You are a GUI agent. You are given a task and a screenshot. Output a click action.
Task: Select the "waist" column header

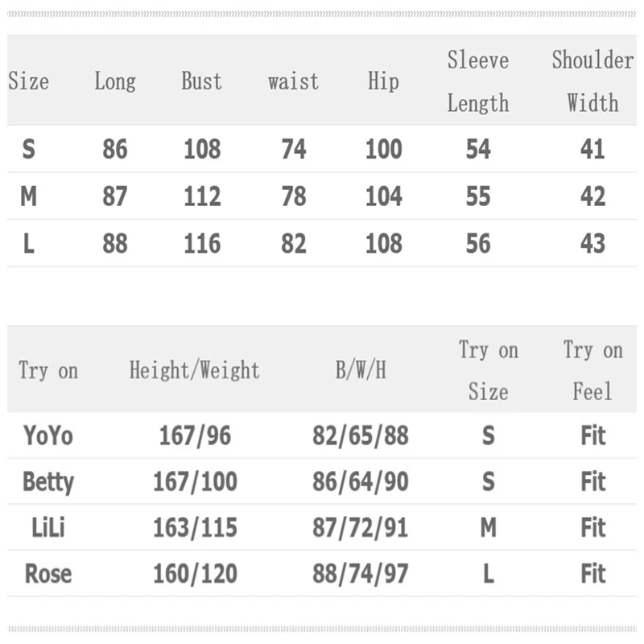(x=293, y=81)
